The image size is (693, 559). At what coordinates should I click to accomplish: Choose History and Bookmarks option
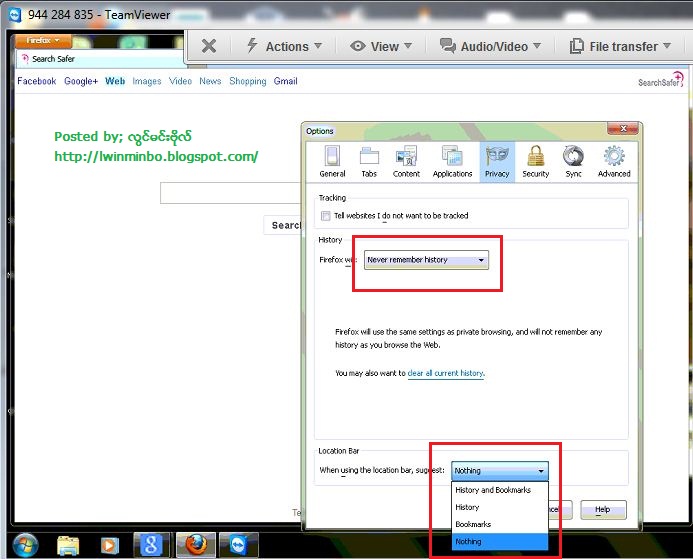click(499, 490)
